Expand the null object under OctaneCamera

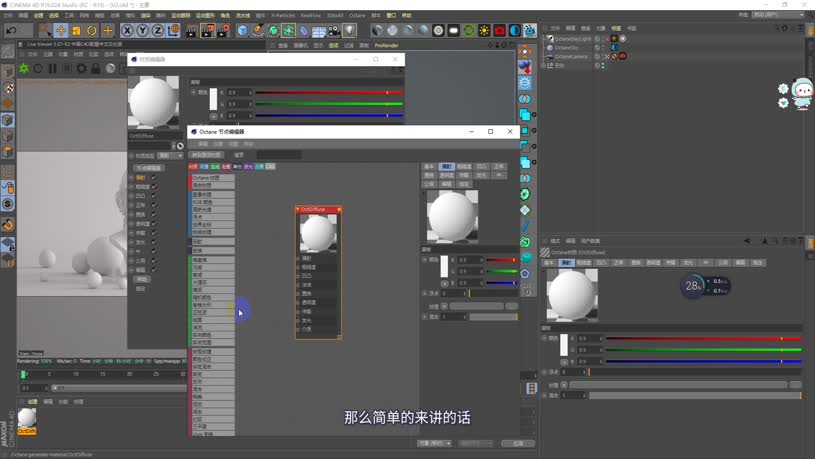[543, 65]
